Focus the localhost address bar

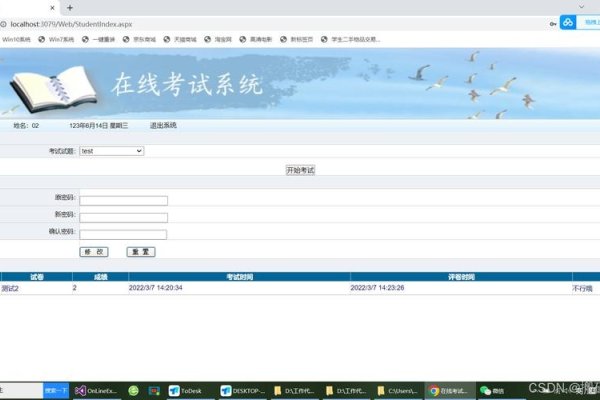[x=71, y=24]
